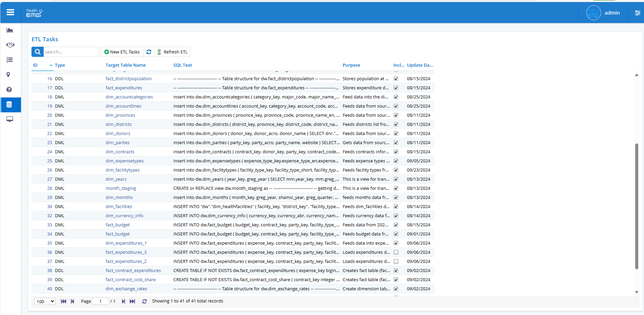Sort by Target Table Name column
644x315 pixels.
click(126, 65)
